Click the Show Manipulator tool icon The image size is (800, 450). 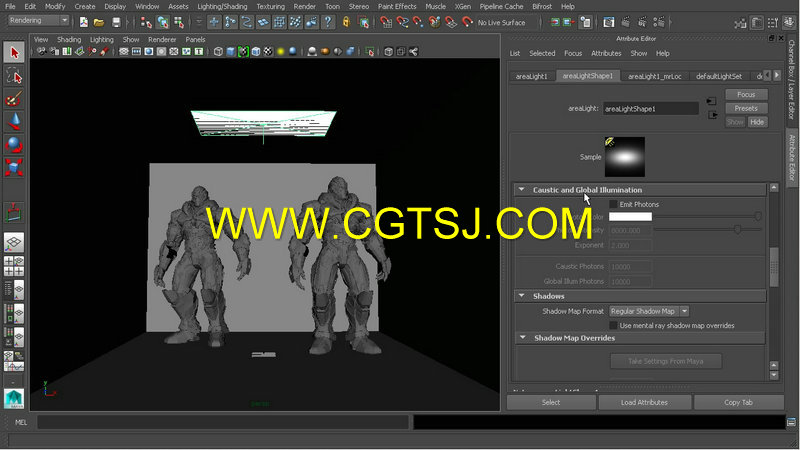click(x=14, y=212)
